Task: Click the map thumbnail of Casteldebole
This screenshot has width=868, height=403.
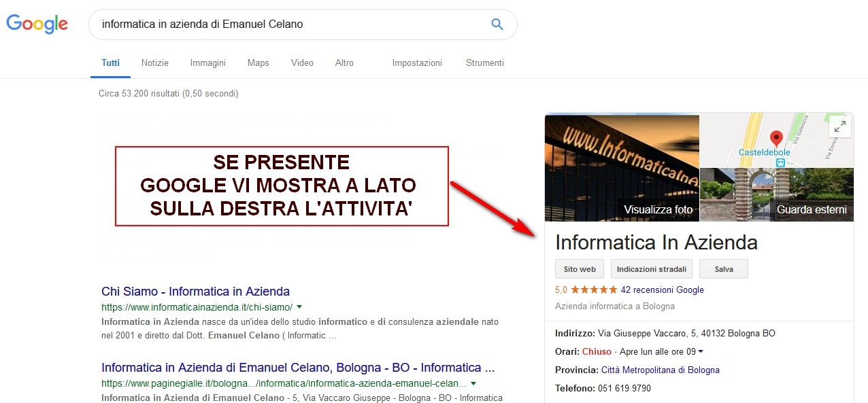Action: tap(777, 141)
